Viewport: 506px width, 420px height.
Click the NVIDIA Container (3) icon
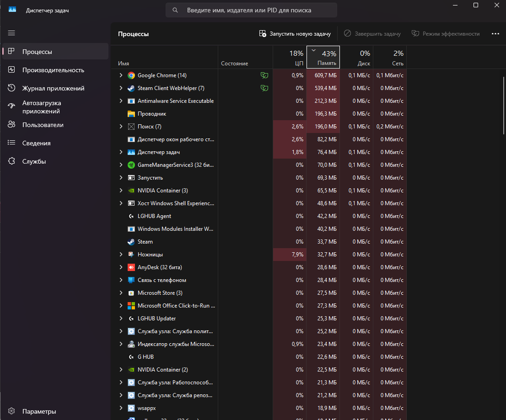[131, 191]
